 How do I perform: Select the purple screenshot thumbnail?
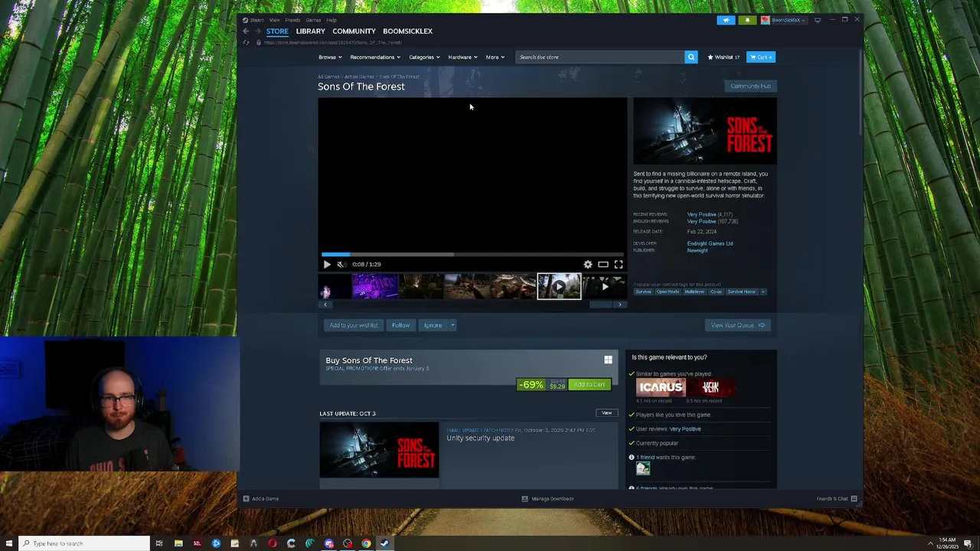tap(375, 286)
